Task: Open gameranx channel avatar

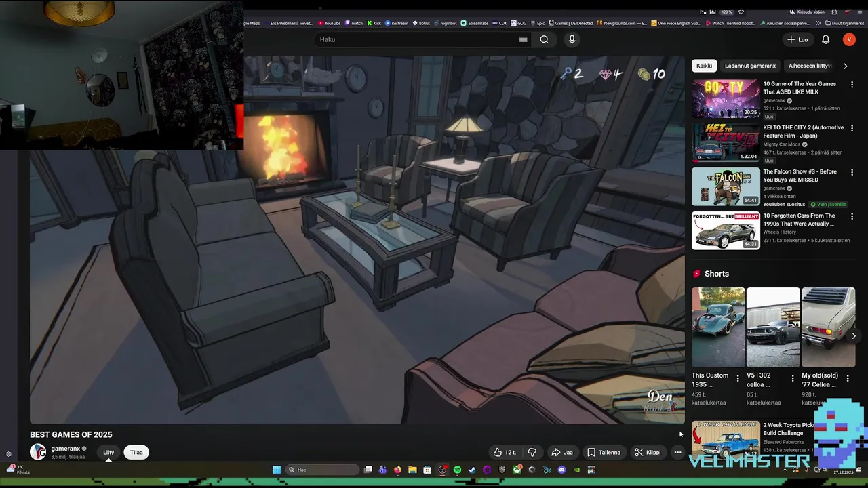Action: point(38,452)
